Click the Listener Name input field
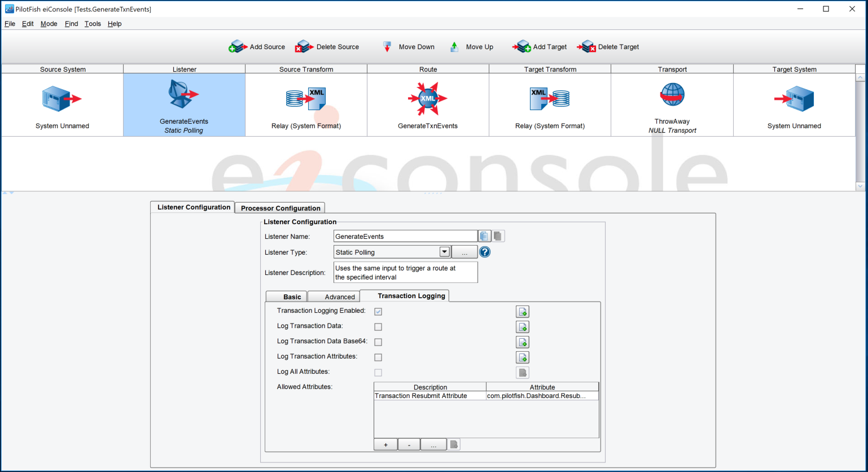The height and width of the screenshot is (472, 868). [405, 236]
